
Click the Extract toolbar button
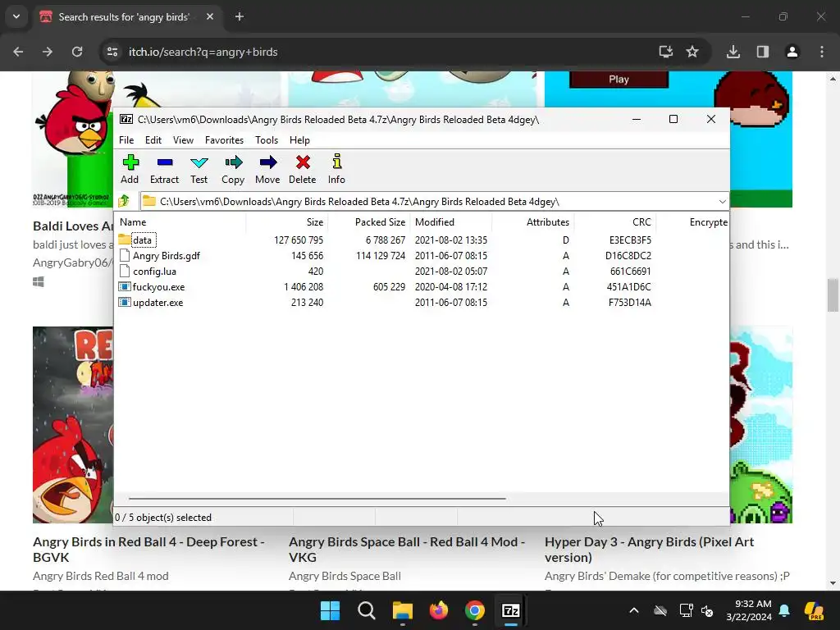[x=164, y=169]
